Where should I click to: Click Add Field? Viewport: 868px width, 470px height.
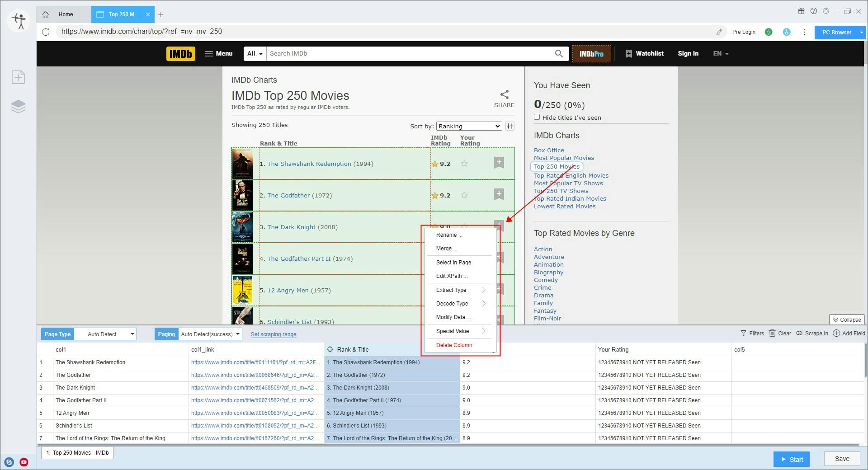pos(849,334)
